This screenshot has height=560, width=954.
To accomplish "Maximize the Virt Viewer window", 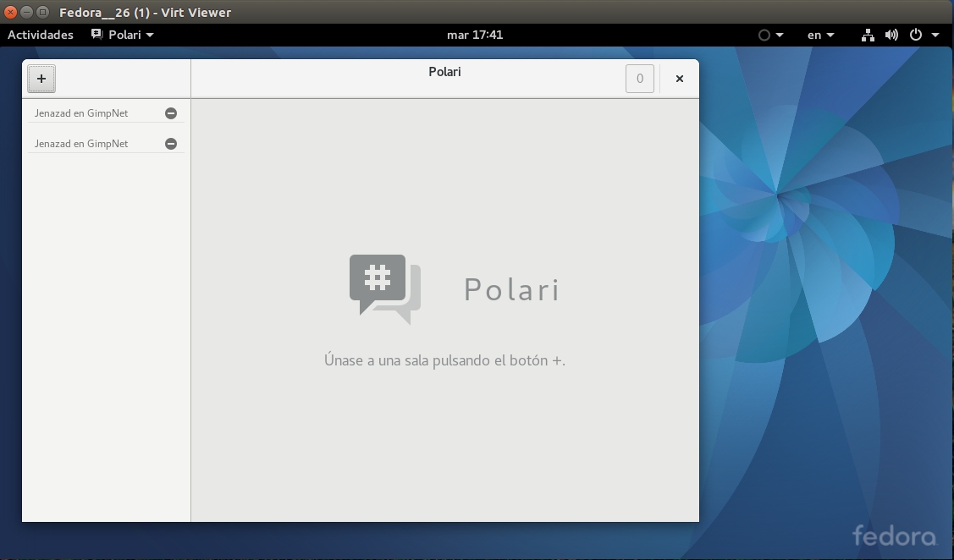I will pos(42,12).
